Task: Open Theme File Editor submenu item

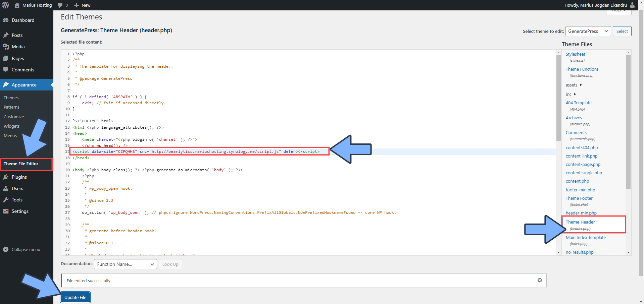Action: click(21, 164)
